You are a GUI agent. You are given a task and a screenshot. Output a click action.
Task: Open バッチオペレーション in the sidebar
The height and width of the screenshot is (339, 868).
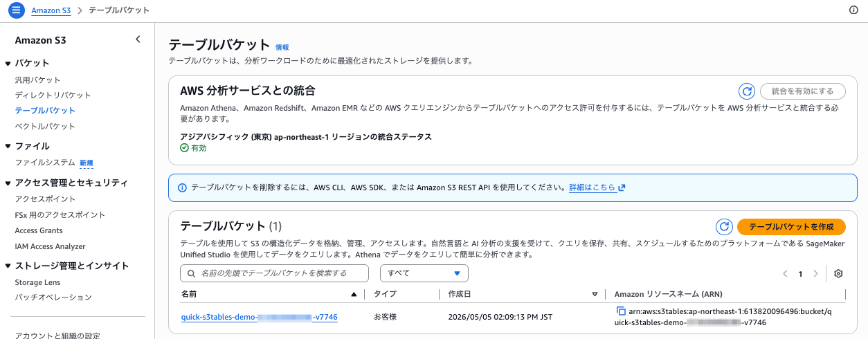tap(53, 297)
